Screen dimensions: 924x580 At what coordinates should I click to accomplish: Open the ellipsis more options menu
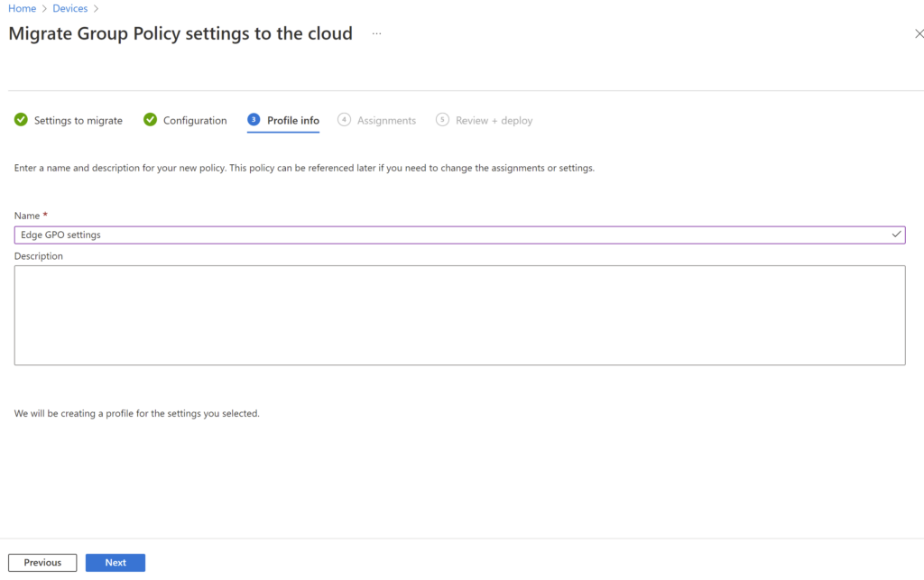376,34
